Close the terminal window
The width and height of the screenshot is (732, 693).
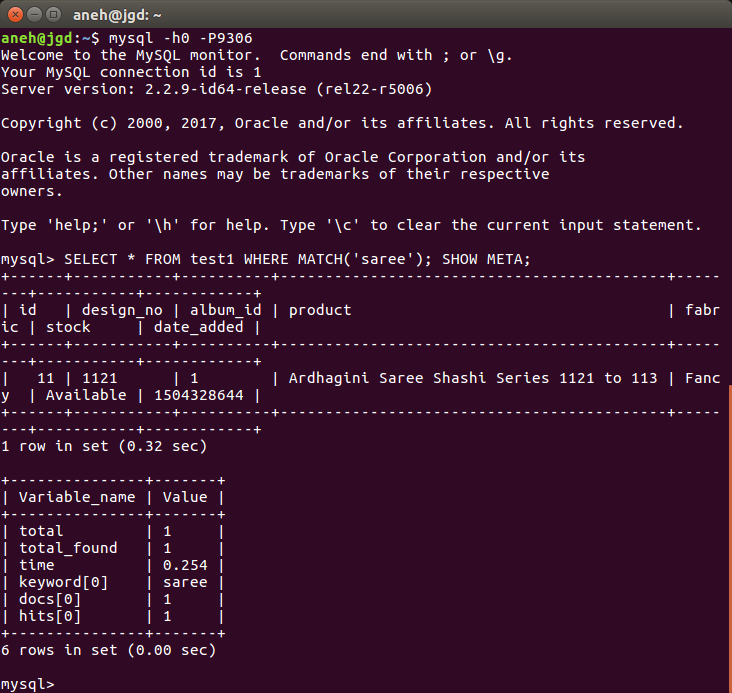click(x=15, y=15)
